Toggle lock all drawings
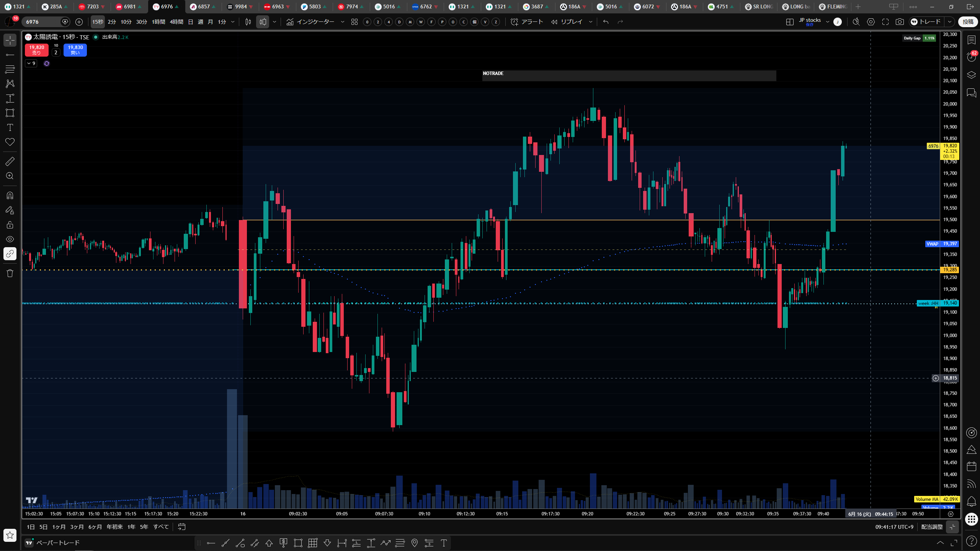This screenshot has width=980, height=551. [10, 225]
